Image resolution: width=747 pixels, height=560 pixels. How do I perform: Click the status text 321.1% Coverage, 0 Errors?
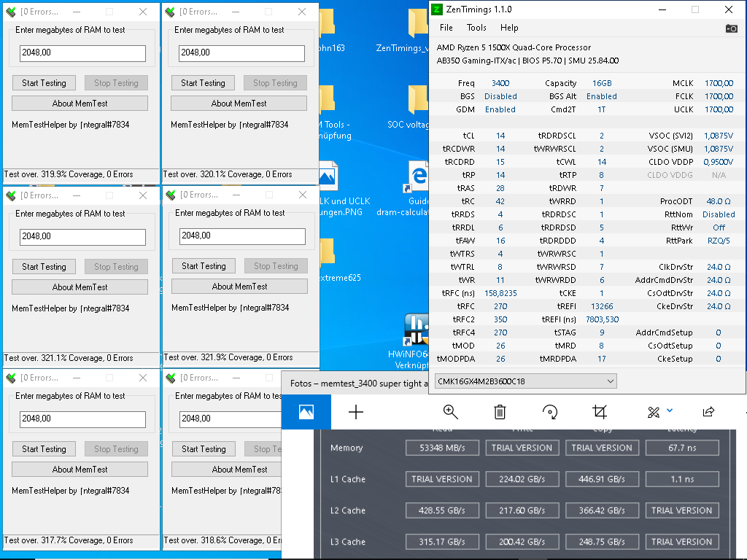69,358
